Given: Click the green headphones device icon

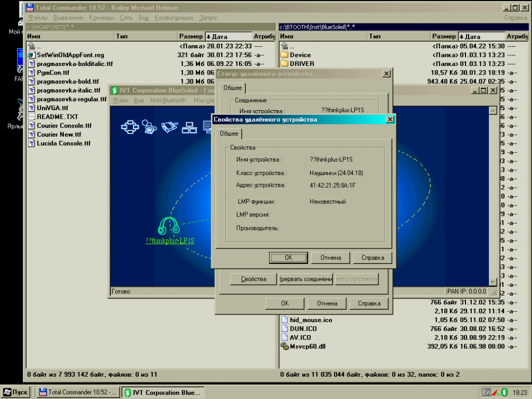Looking at the screenshot, I should [169, 226].
